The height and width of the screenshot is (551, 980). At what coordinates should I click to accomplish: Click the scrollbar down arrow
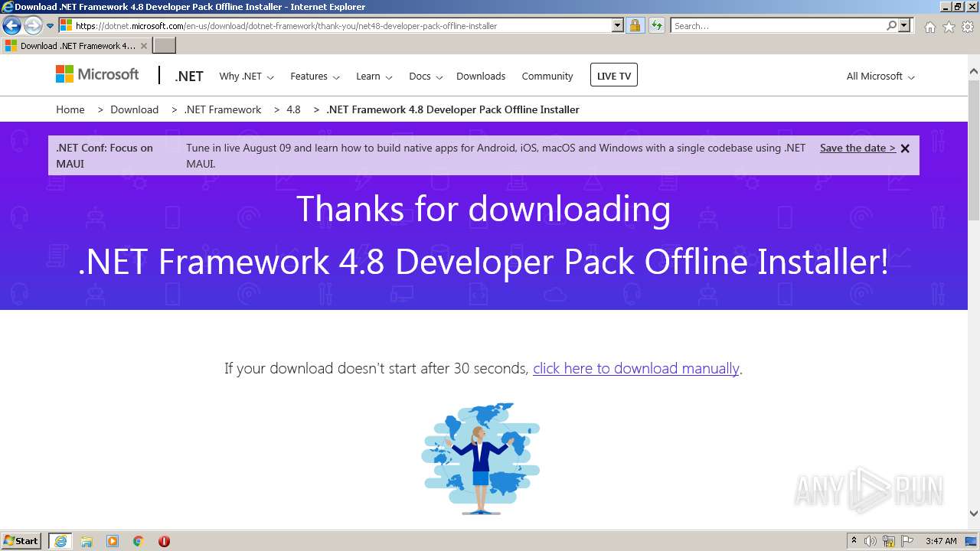pyautogui.click(x=974, y=514)
